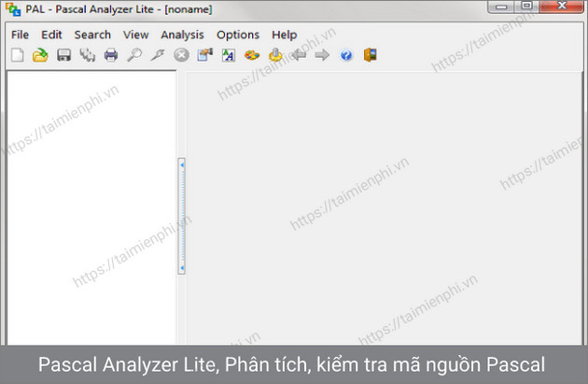Click the font 'AA' icon
Screen dimensions: 588x384
pos(229,55)
